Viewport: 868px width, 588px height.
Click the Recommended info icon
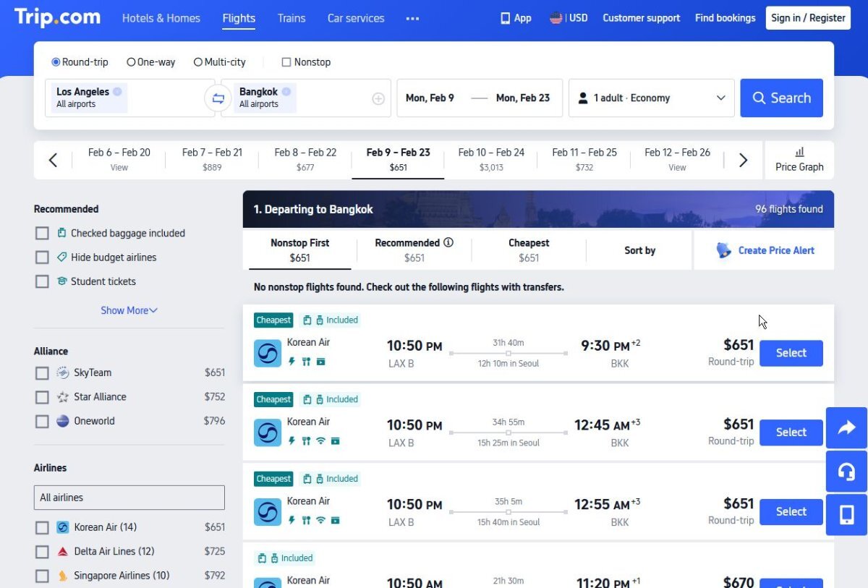pos(448,243)
